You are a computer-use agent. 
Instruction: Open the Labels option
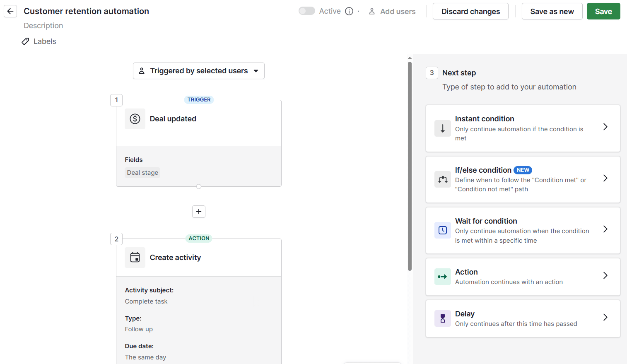(39, 41)
